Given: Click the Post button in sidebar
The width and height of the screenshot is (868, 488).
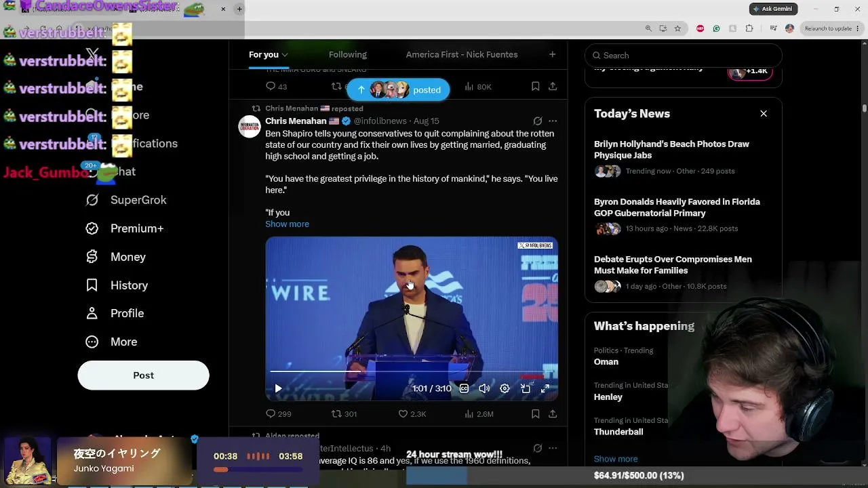Looking at the screenshot, I should (x=143, y=375).
